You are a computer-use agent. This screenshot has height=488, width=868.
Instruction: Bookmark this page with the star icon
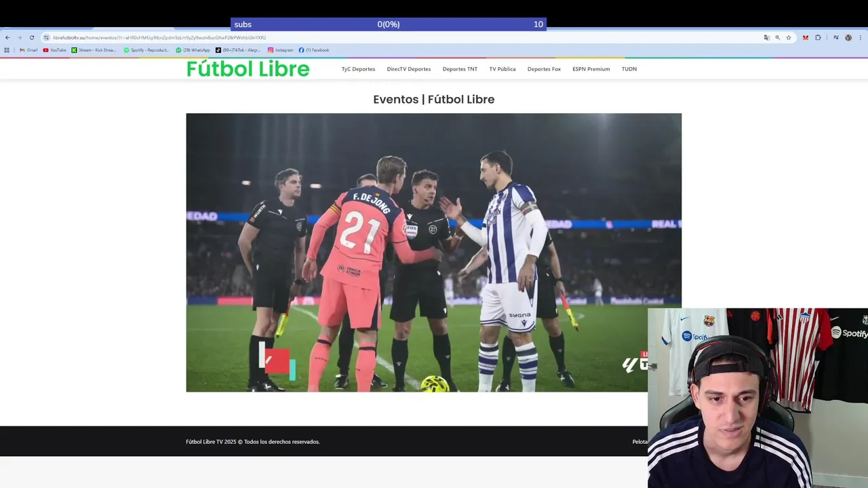tap(789, 37)
